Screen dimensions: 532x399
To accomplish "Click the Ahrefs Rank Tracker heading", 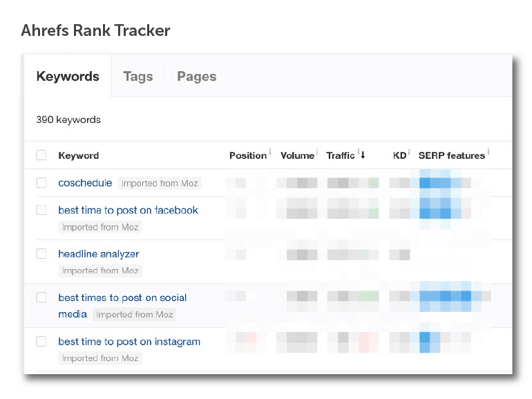I will point(95,30).
